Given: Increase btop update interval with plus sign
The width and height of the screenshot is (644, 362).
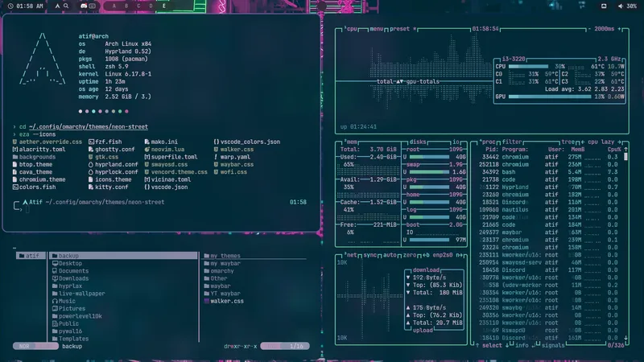Looking at the screenshot, I should [620, 29].
